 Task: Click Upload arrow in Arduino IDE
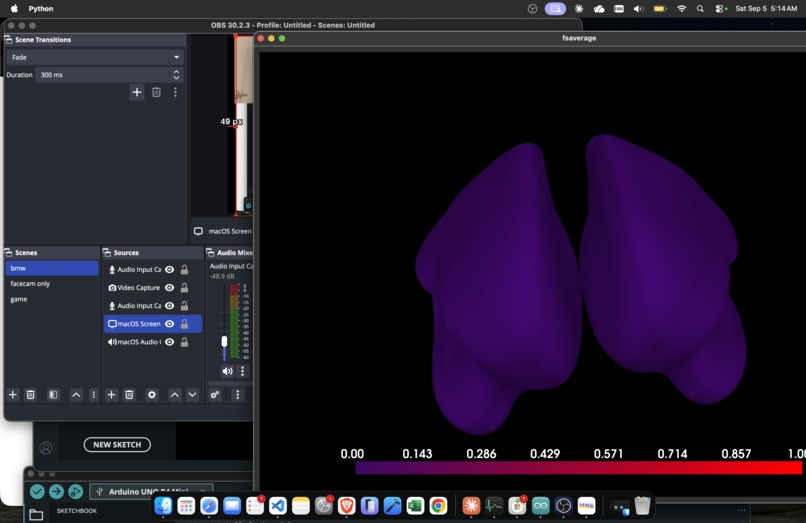(56, 492)
